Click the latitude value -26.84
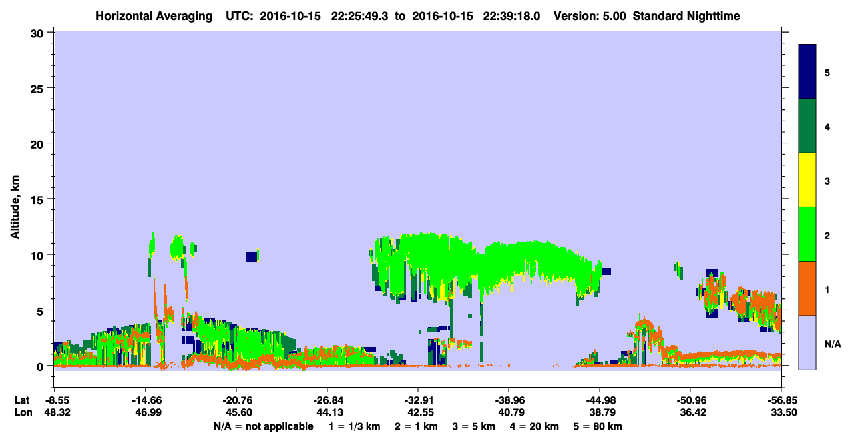The height and width of the screenshot is (445, 868). point(327,400)
